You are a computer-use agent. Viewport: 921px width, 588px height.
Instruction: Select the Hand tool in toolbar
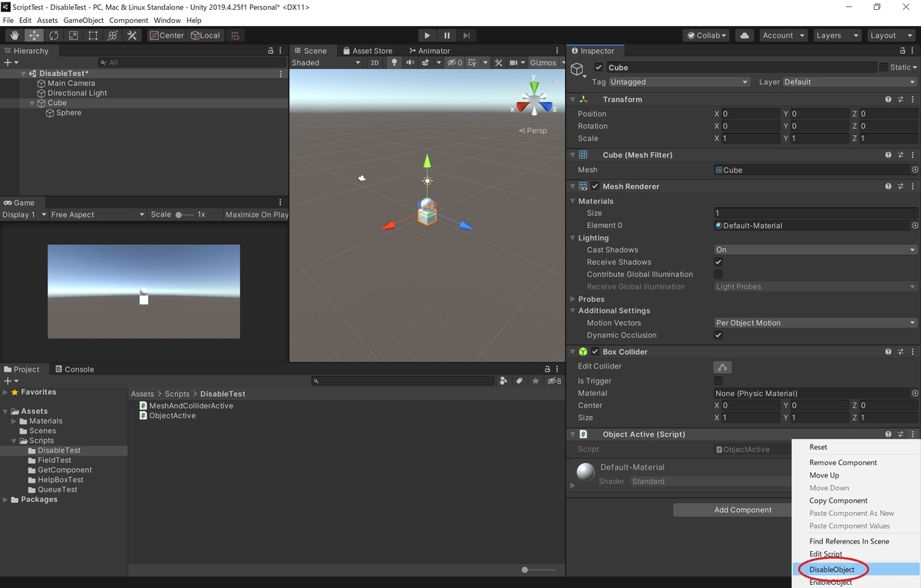click(15, 35)
